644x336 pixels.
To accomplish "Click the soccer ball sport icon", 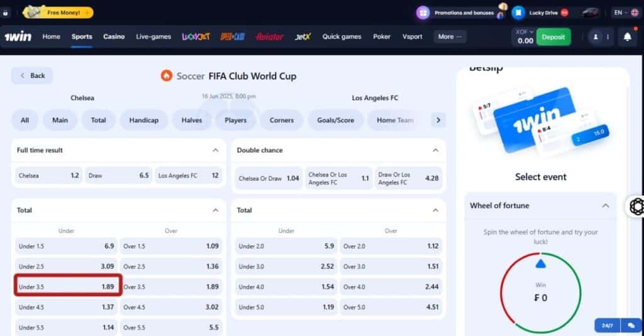I will tap(166, 76).
